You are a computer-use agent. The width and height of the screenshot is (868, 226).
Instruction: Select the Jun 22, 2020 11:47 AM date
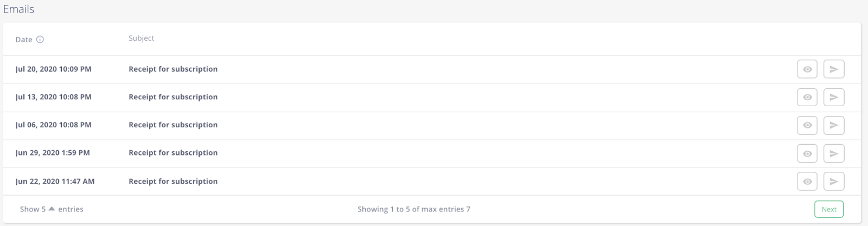(55, 182)
